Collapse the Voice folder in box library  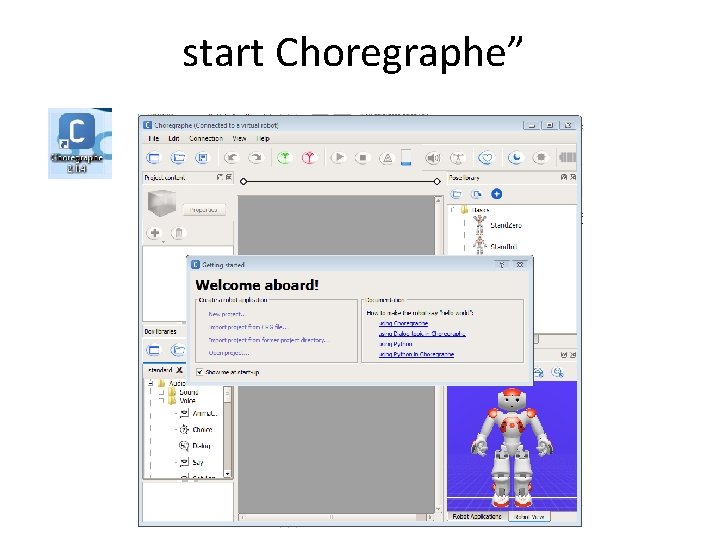[162, 400]
